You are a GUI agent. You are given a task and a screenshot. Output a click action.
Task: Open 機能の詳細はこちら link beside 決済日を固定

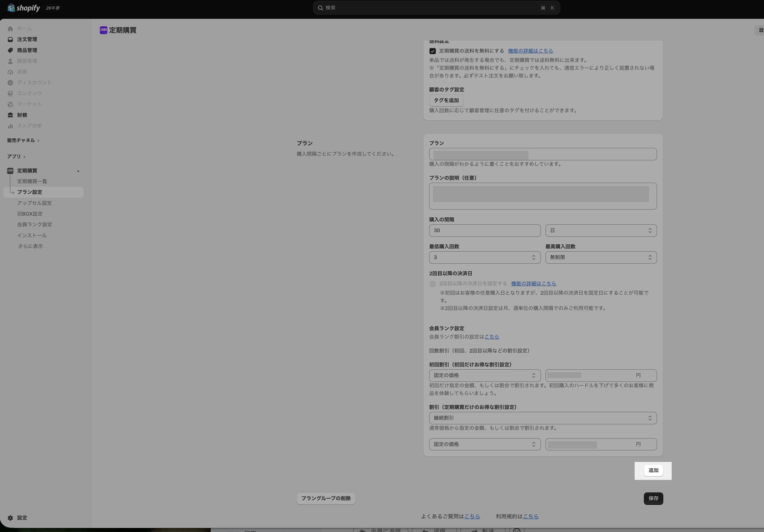[x=533, y=284]
